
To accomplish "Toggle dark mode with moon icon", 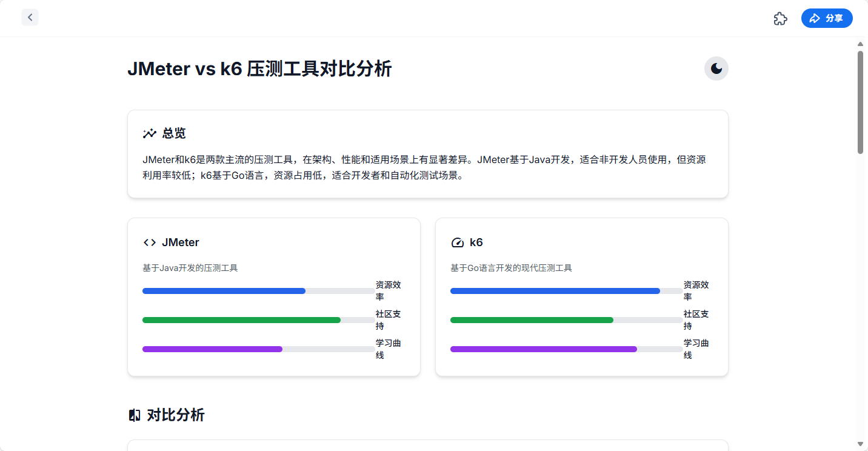I will coord(716,68).
